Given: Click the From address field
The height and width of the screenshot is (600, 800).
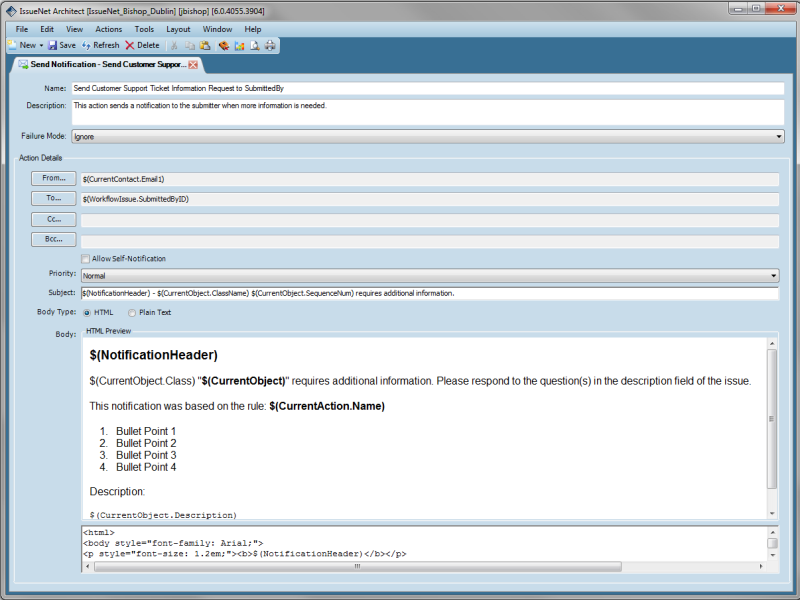Looking at the screenshot, I should click(x=430, y=179).
